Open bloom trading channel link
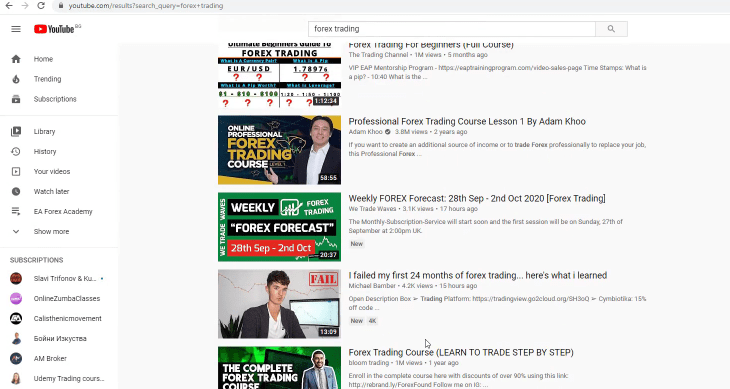The width and height of the screenshot is (730, 389). [369, 363]
